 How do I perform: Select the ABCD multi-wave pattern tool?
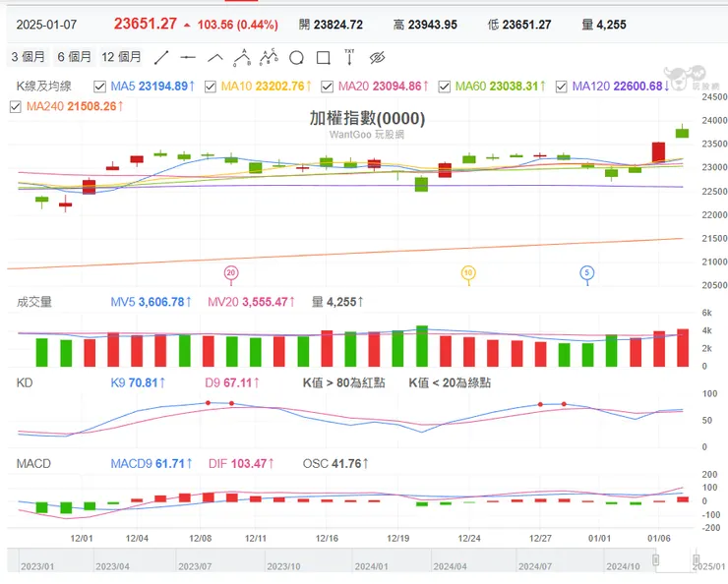click(x=269, y=57)
